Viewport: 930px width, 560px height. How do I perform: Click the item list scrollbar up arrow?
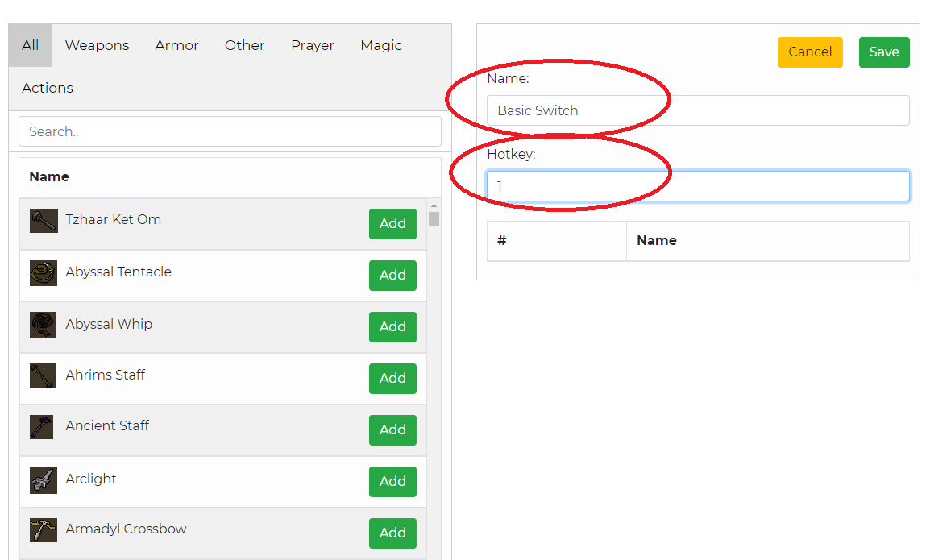click(434, 205)
